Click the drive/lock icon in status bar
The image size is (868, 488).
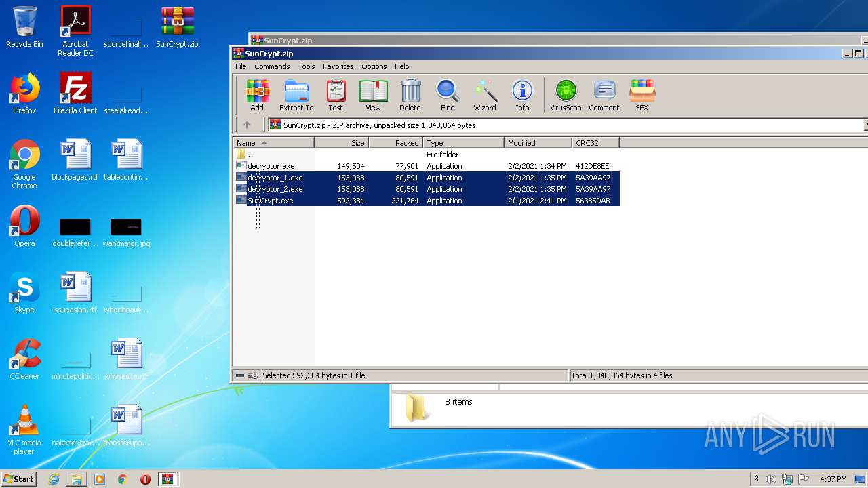(x=247, y=375)
